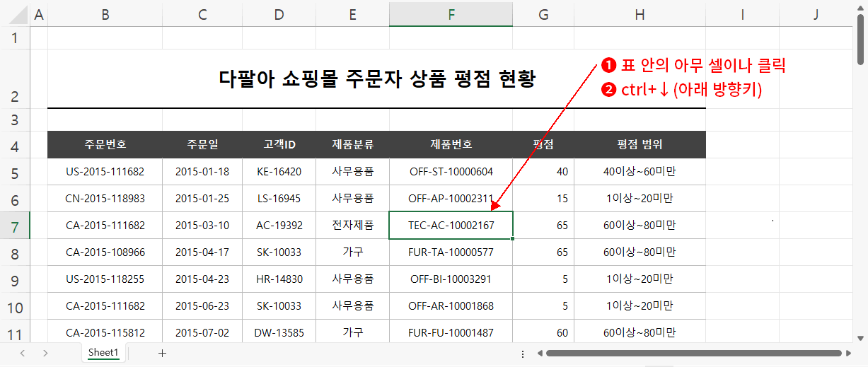Select rating cell 15
This screenshot has height=367, width=868.
(x=543, y=199)
